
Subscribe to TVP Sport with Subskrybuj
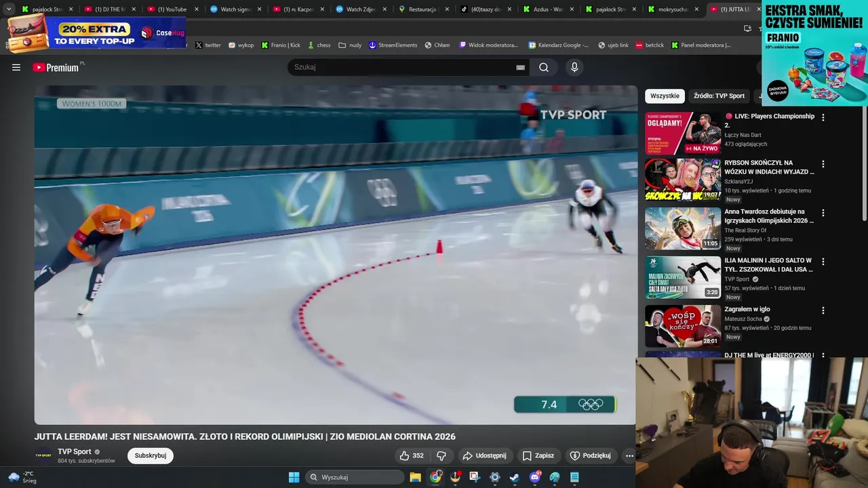151,455
